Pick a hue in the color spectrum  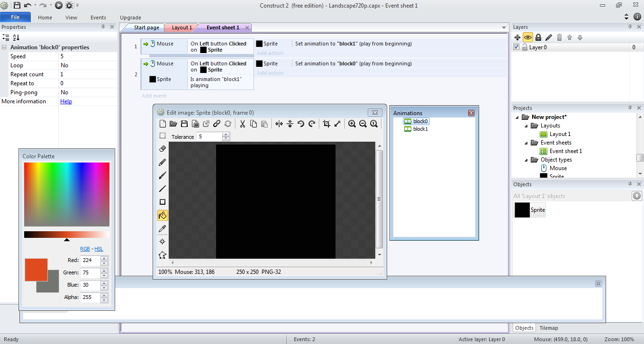67,194
